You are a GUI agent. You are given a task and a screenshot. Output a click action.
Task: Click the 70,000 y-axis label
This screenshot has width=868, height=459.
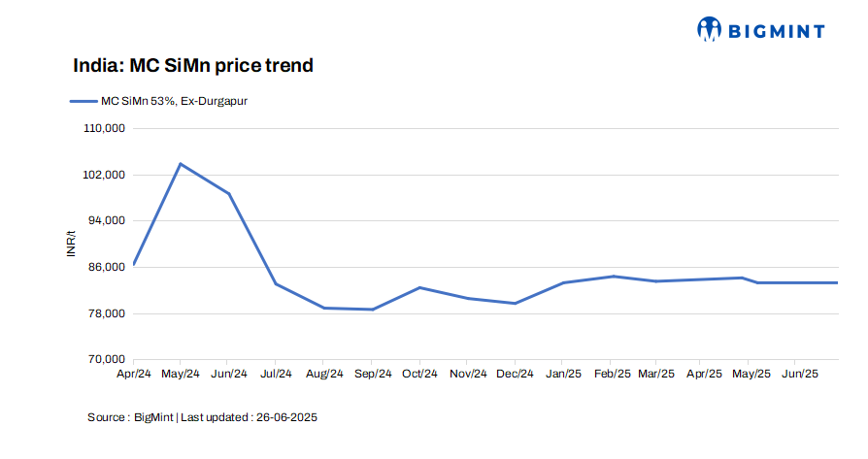click(x=106, y=360)
